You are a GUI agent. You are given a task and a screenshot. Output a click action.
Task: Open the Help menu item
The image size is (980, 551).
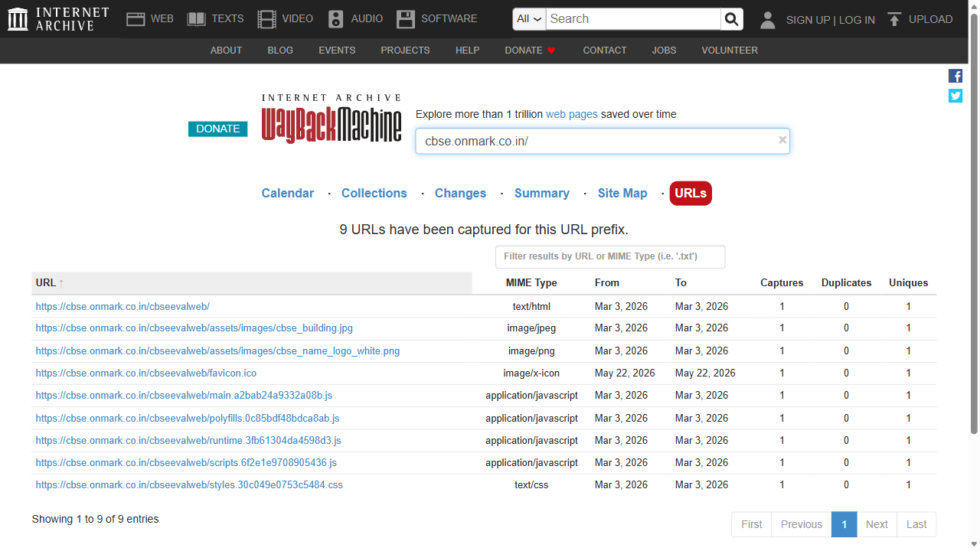[x=467, y=51]
